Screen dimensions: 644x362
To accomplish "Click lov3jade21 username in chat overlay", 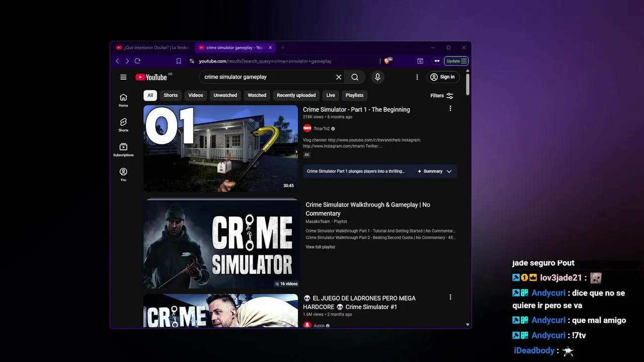I will 561,278.
